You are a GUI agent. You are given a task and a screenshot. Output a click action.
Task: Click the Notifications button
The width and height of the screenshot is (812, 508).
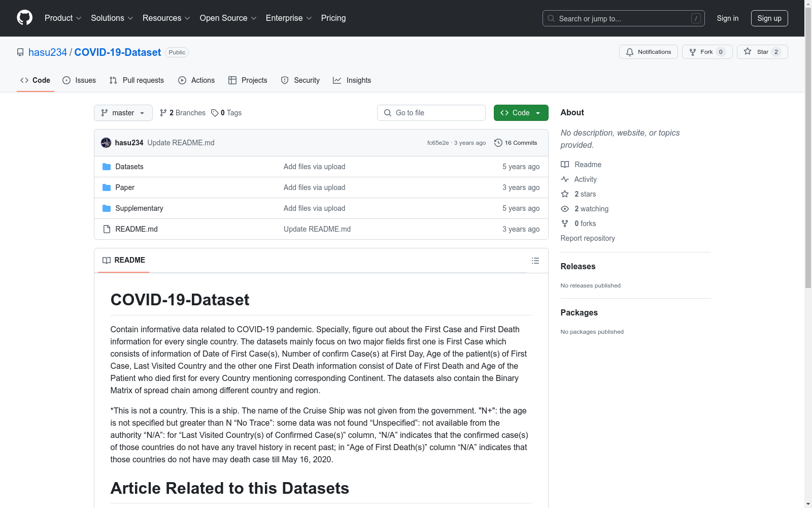tap(649, 52)
